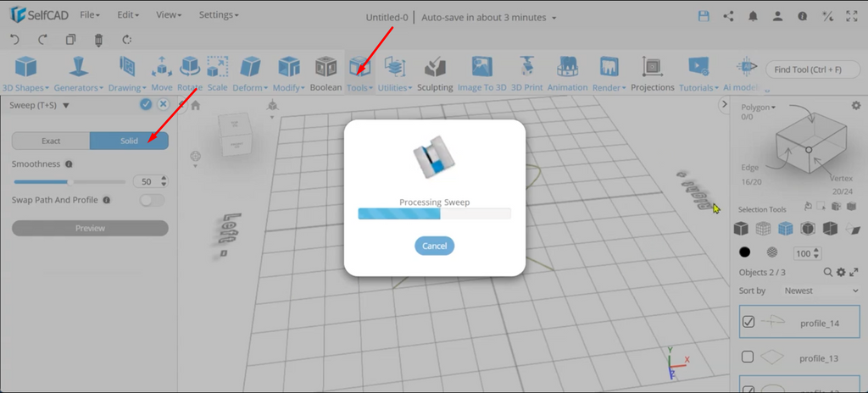Toggle Swap Path And Profile switch
The height and width of the screenshot is (393, 868).
(x=153, y=200)
